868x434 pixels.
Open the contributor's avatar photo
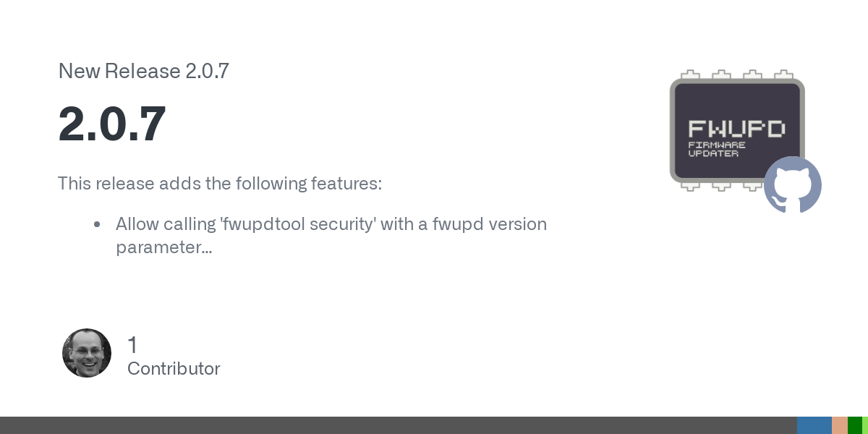87,353
